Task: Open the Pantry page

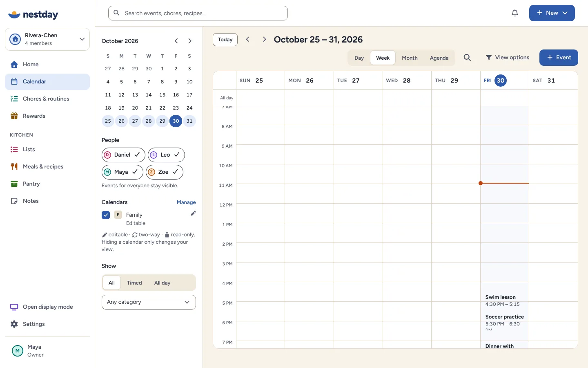Action: point(47,184)
